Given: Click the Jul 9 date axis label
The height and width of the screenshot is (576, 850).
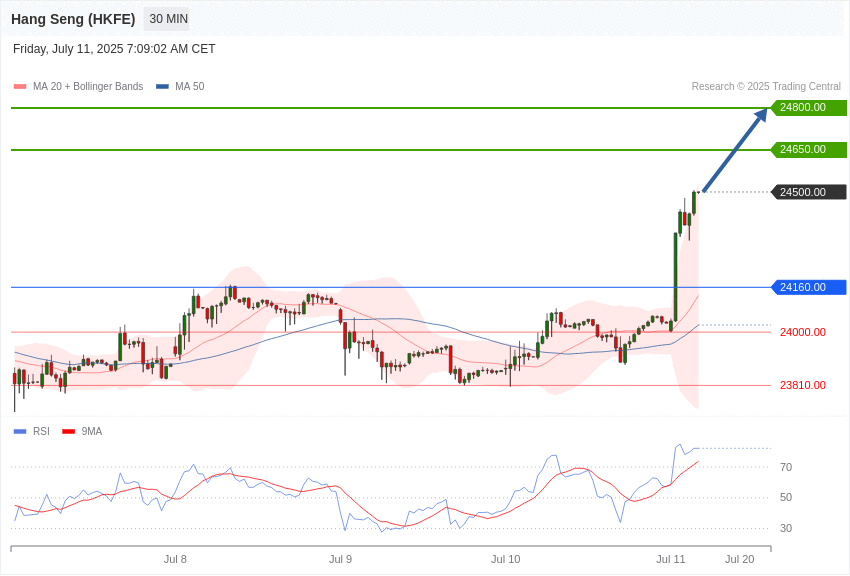Looking at the screenshot, I should coord(340,559).
